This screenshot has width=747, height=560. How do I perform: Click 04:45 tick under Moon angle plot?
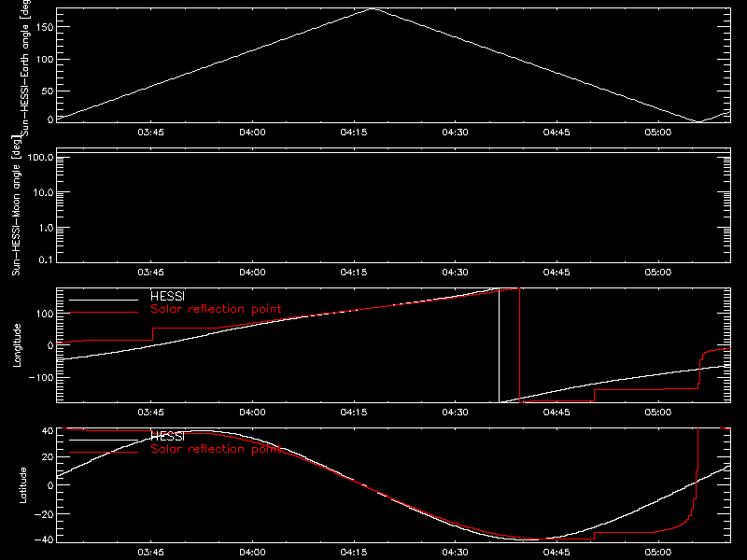click(x=557, y=273)
